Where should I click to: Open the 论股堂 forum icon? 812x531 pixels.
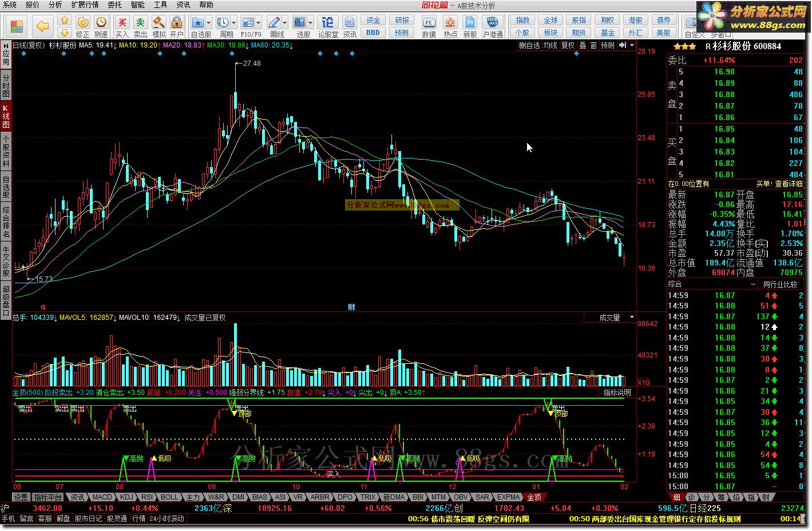click(x=327, y=22)
